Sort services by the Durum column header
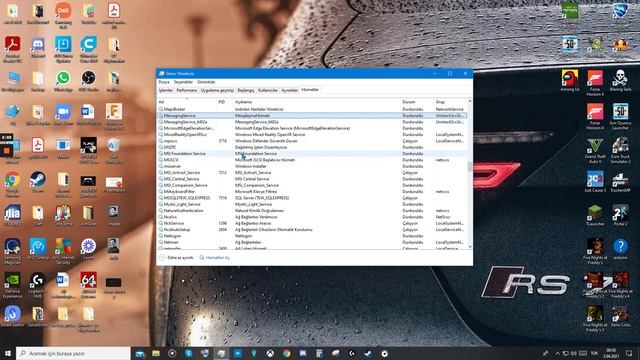The image size is (640, 360). (418, 102)
